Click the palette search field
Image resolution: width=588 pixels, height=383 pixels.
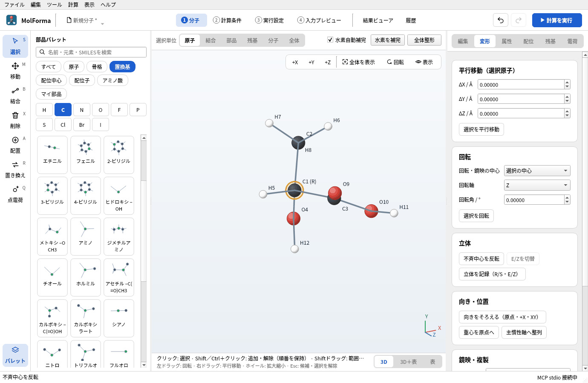point(91,52)
